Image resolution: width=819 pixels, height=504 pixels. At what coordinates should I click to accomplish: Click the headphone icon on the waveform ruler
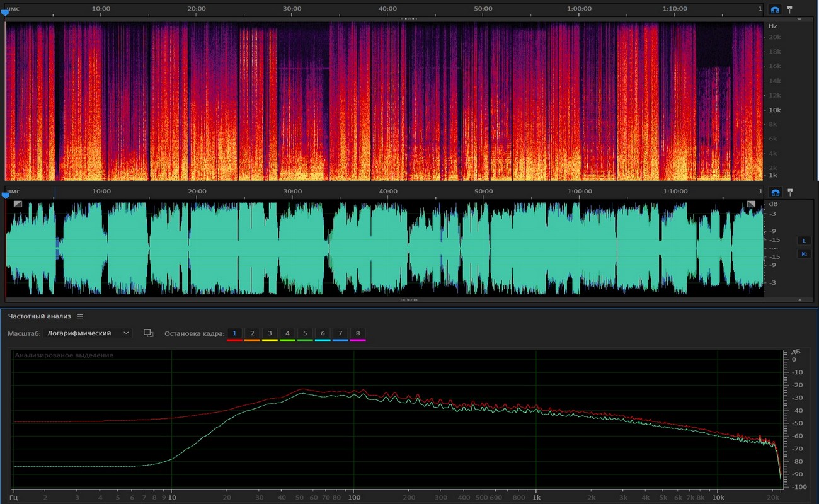tap(776, 192)
